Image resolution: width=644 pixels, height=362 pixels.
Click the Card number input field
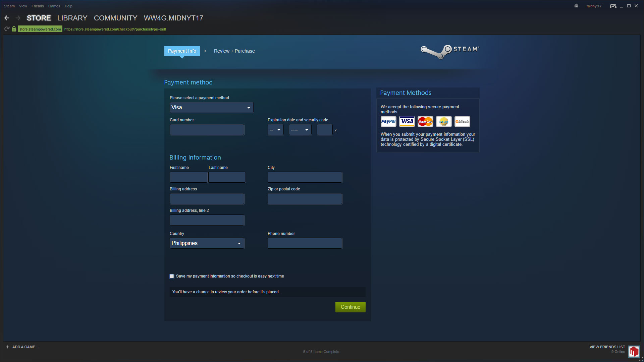click(207, 129)
